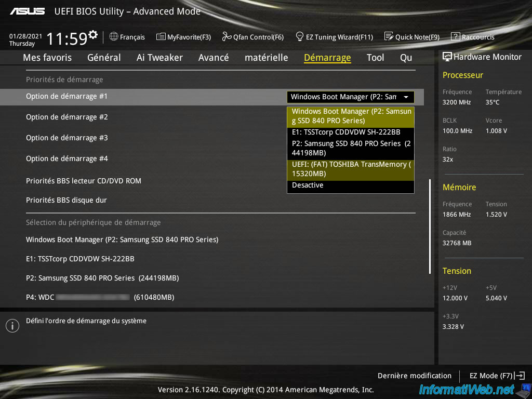Boot from the P4: WDC (610480MB) drive

(x=100, y=297)
